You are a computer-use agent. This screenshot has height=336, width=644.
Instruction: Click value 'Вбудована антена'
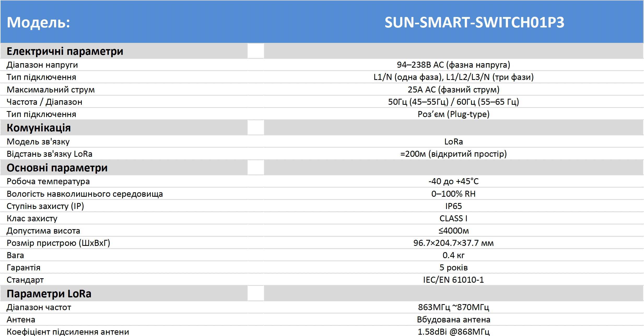click(453, 320)
